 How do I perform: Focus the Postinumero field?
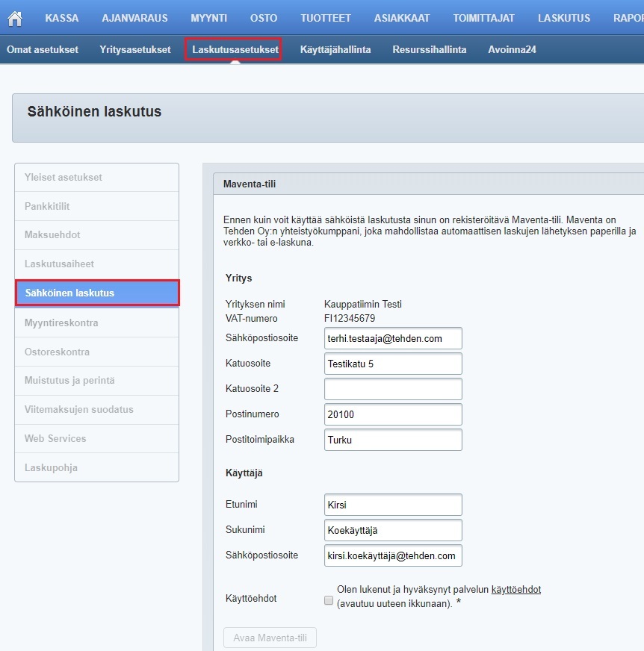click(393, 414)
